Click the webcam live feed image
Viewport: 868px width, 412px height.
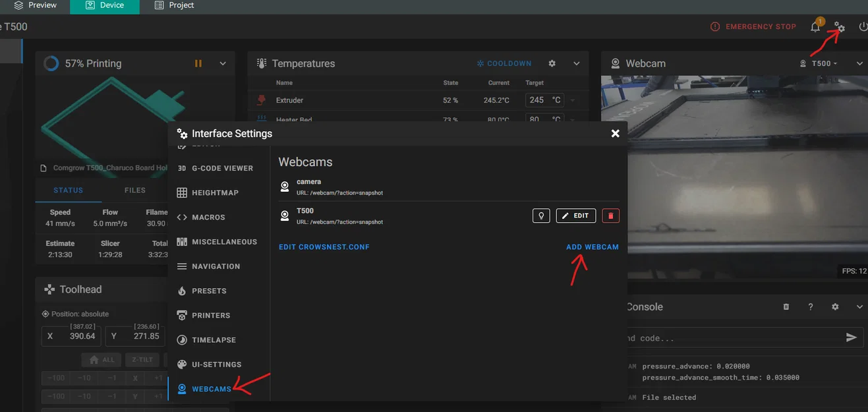click(734, 177)
